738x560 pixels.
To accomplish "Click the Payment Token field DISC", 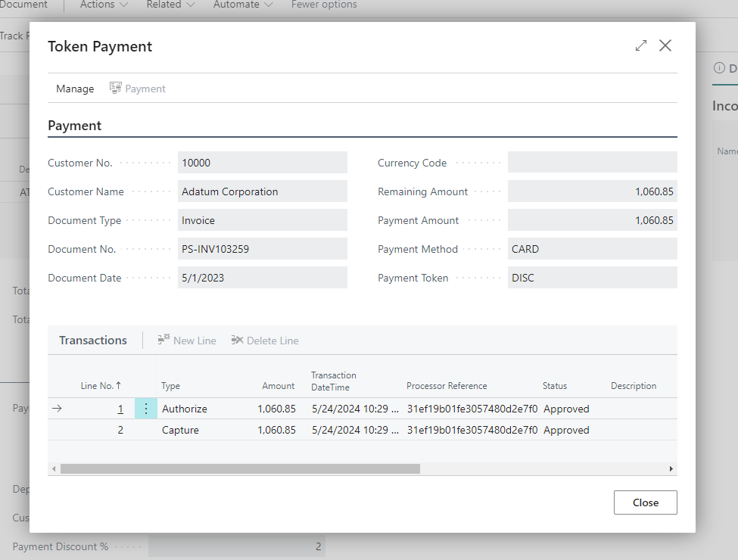I will [x=592, y=278].
